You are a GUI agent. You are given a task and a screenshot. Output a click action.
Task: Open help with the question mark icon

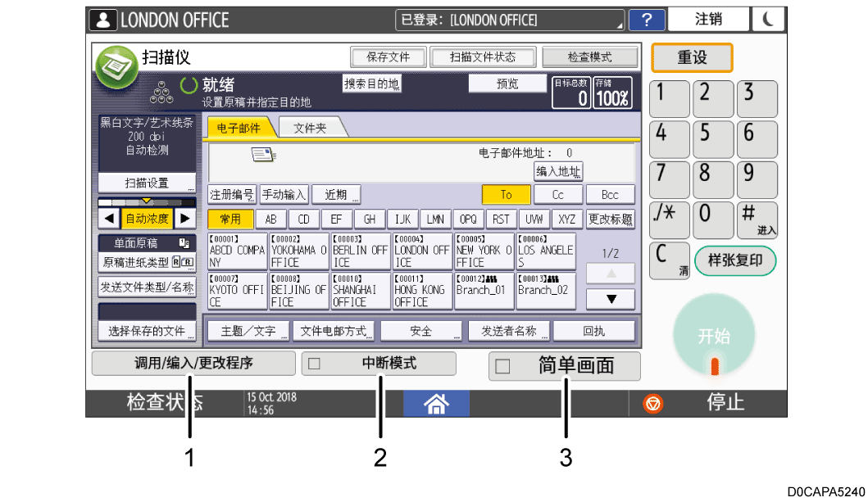[647, 19]
